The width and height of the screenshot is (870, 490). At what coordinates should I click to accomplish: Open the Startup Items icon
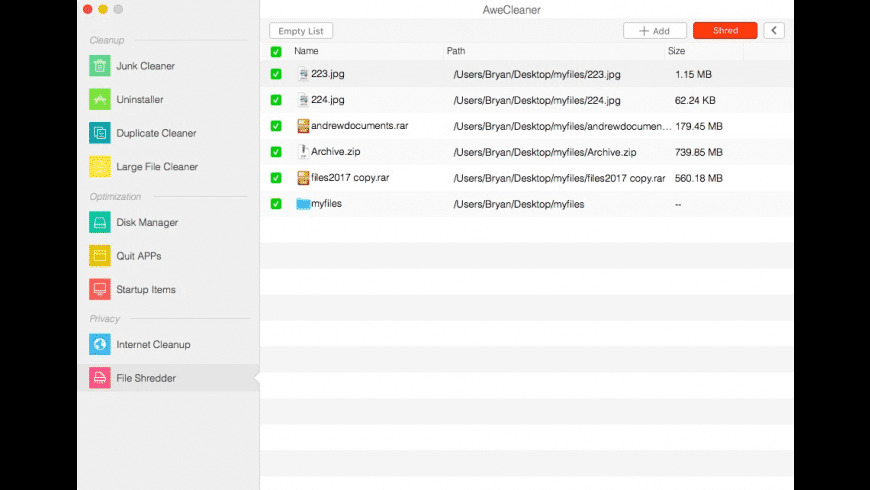(x=100, y=289)
